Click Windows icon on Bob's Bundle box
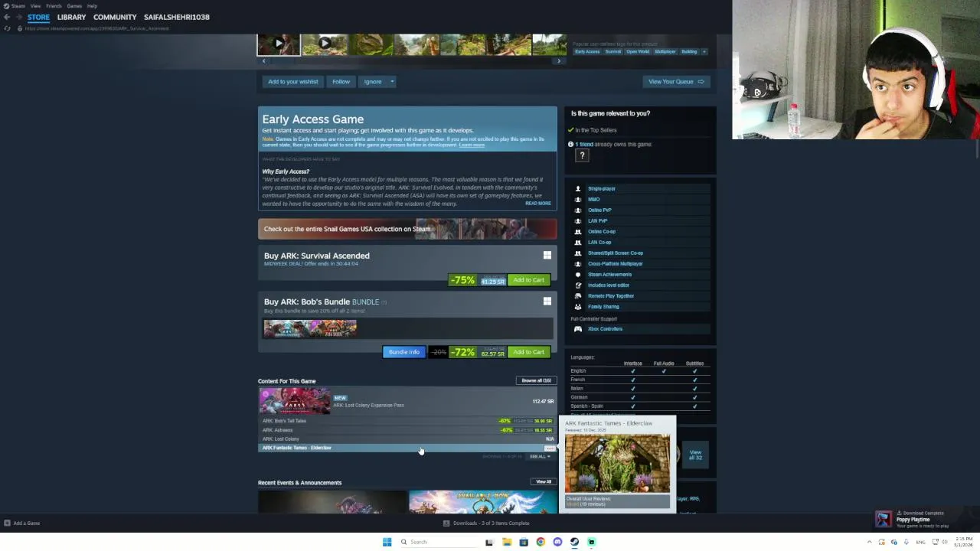This screenshot has height=551, width=980. [547, 302]
